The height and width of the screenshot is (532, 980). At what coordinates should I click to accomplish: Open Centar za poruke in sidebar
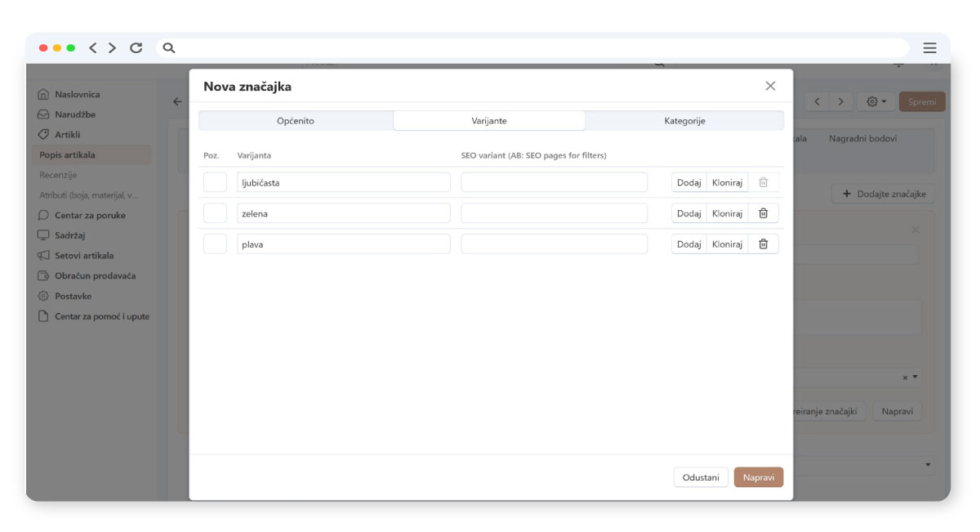tap(89, 216)
